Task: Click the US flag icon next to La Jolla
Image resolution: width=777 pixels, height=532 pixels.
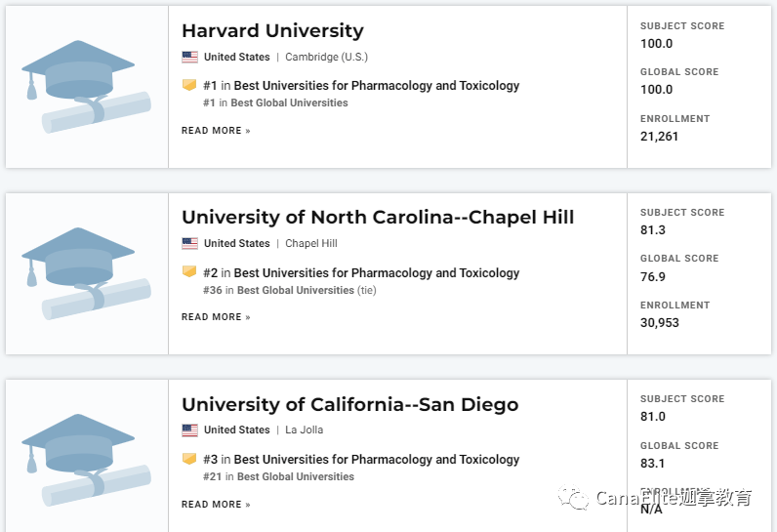Action: pyautogui.click(x=189, y=430)
